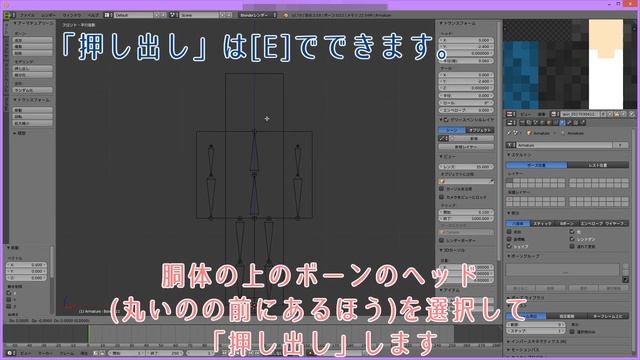Image resolution: width=640 pixels, height=360 pixels.
Task: Open the ファイル menu
Action: 27,15
